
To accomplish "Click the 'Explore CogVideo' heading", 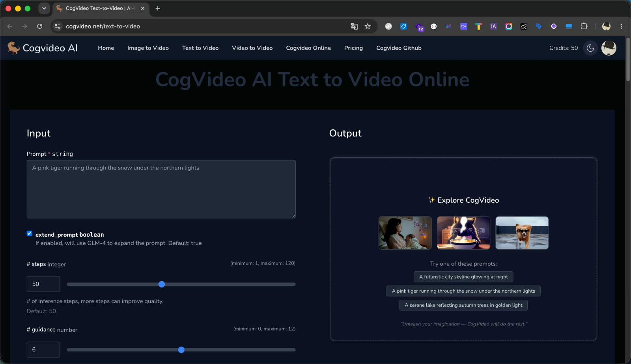I will click(x=463, y=200).
